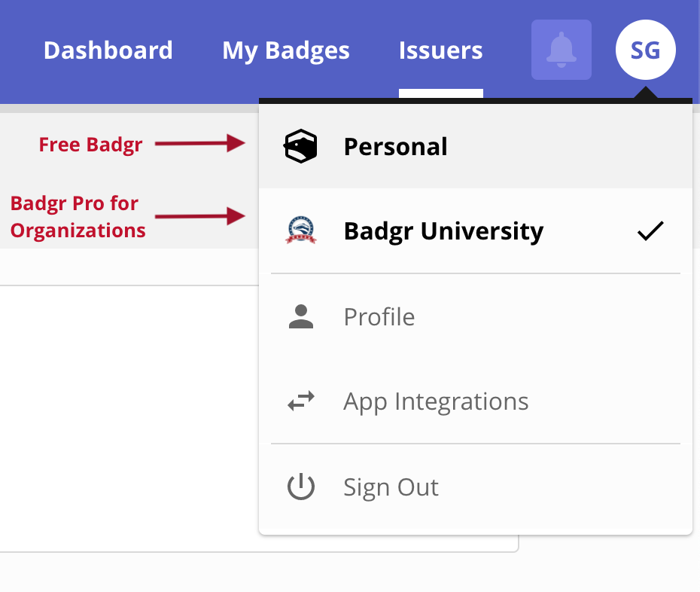This screenshot has height=592, width=700.
Task: Click the App Integrations arrows icon
Action: pyautogui.click(x=300, y=401)
